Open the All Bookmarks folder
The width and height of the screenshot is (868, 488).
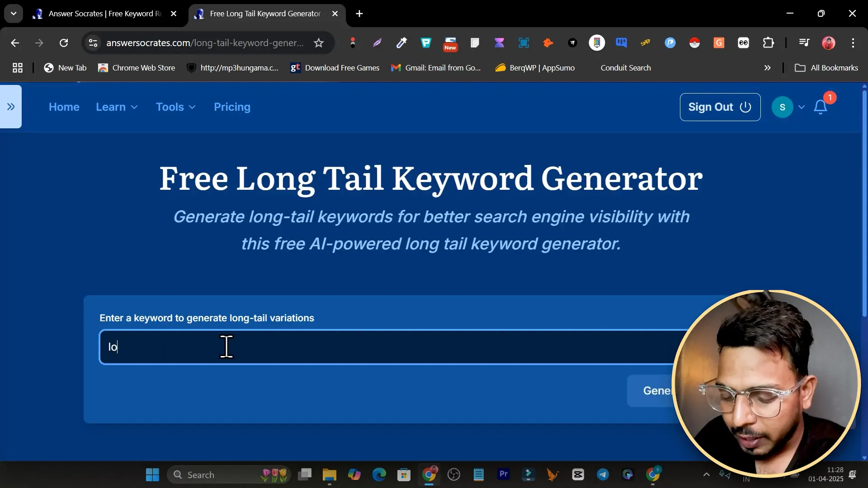tap(826, 68)
